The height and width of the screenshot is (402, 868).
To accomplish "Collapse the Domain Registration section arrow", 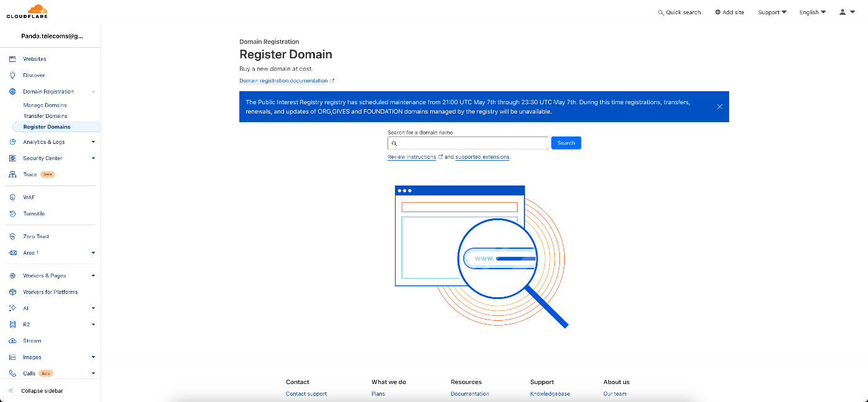I will coord(93,92).
